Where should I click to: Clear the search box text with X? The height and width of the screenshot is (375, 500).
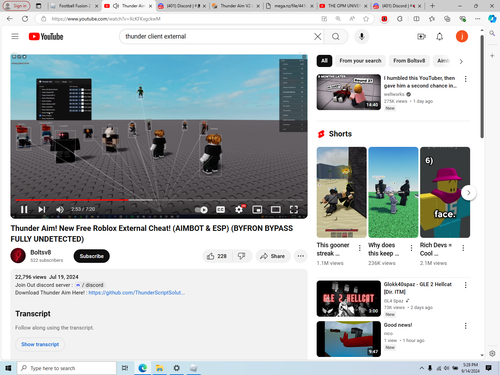(x=318, y=36)
